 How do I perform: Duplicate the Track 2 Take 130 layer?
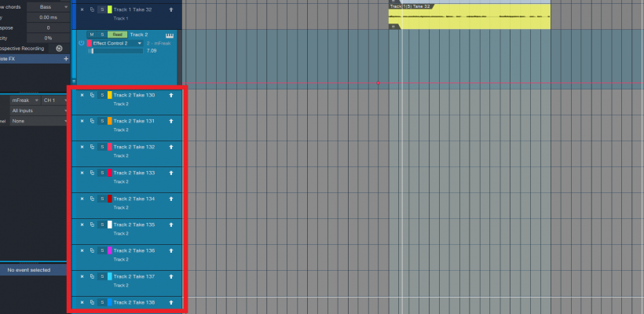tap(92, 95)
